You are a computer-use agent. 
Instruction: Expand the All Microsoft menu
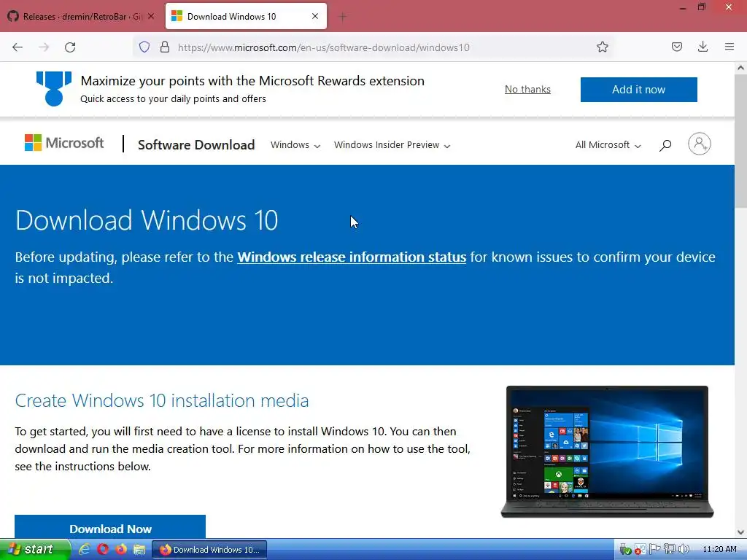tap(608, 145)
